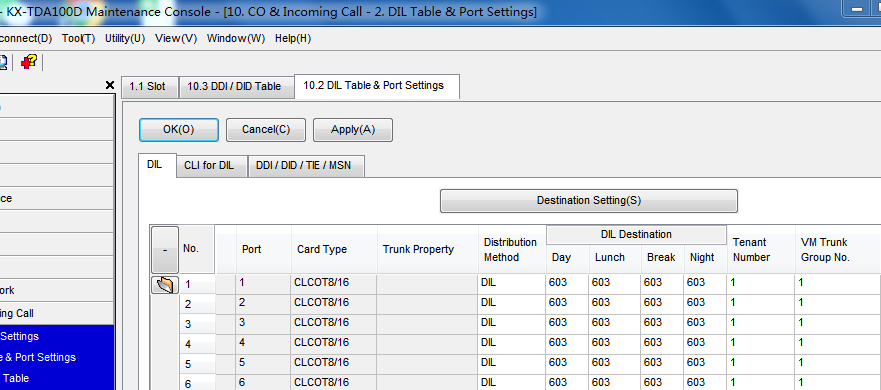This screenshot has height=390, width=881.
Task: Open the Help(H) menu
Action: tap(293, 38)
